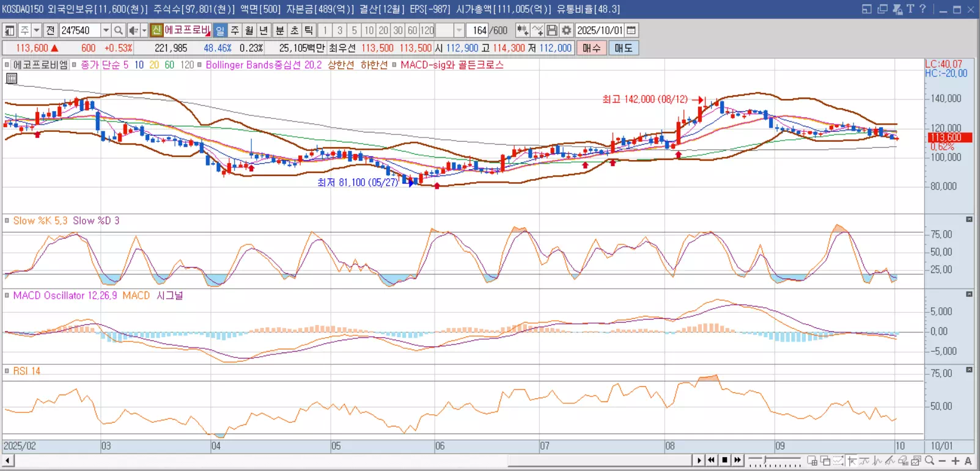The height and width of the screenshot is (471, 980).
Task: Select the 120 interval button
Action: coord(427,30)
